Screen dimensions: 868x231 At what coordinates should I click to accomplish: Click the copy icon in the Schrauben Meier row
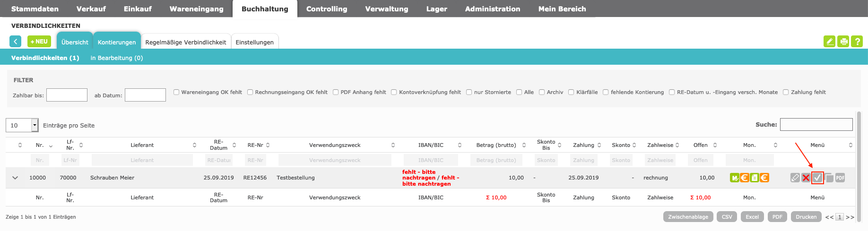(829, 178)
